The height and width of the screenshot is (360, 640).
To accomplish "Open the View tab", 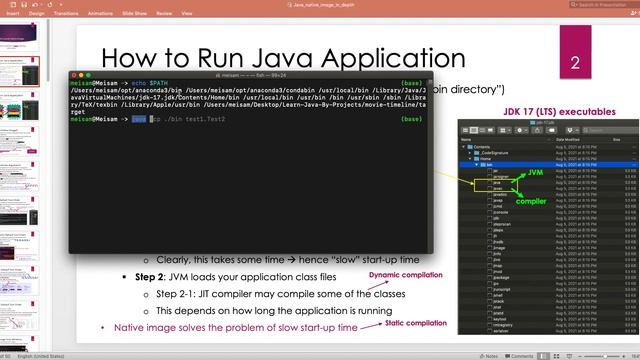I will (x=187, y=13).
